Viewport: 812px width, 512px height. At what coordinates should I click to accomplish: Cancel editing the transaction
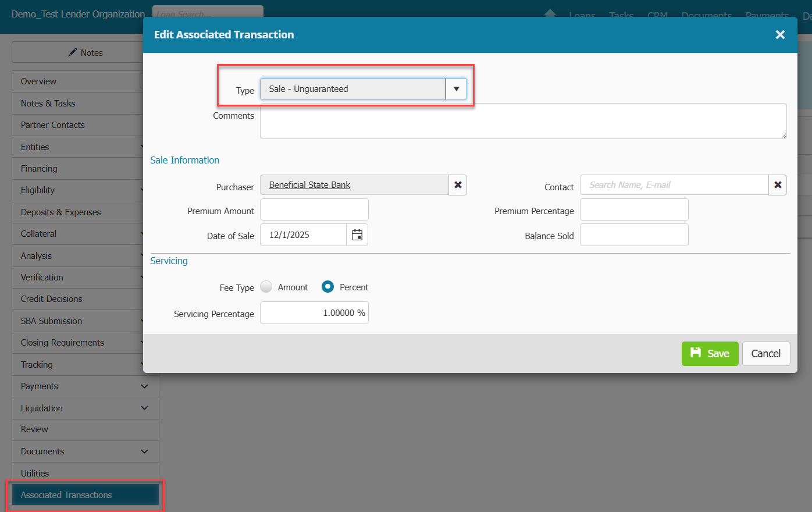[x=765, y=354]
